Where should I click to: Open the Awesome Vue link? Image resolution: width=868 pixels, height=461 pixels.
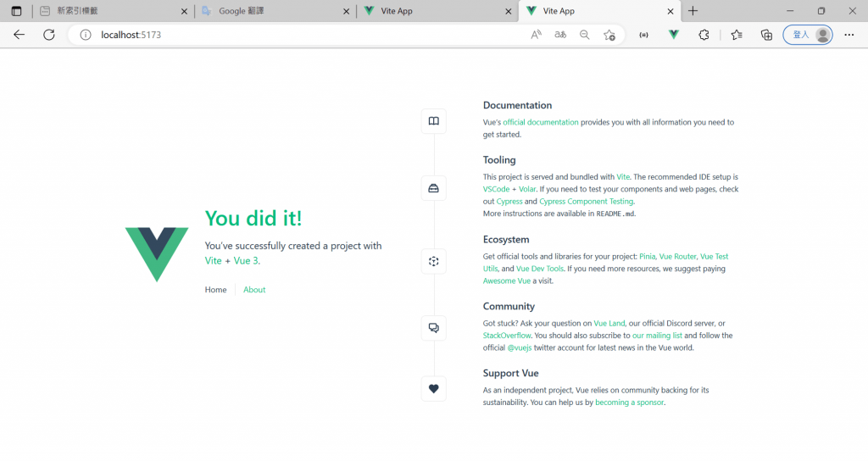click(x=507, y=281)
